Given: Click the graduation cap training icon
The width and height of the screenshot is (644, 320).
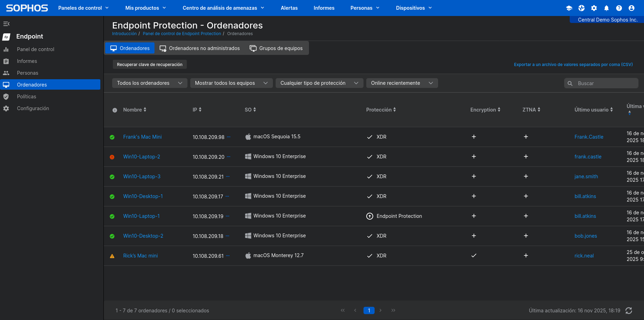Looking at the screenshot, I should 569,8.
